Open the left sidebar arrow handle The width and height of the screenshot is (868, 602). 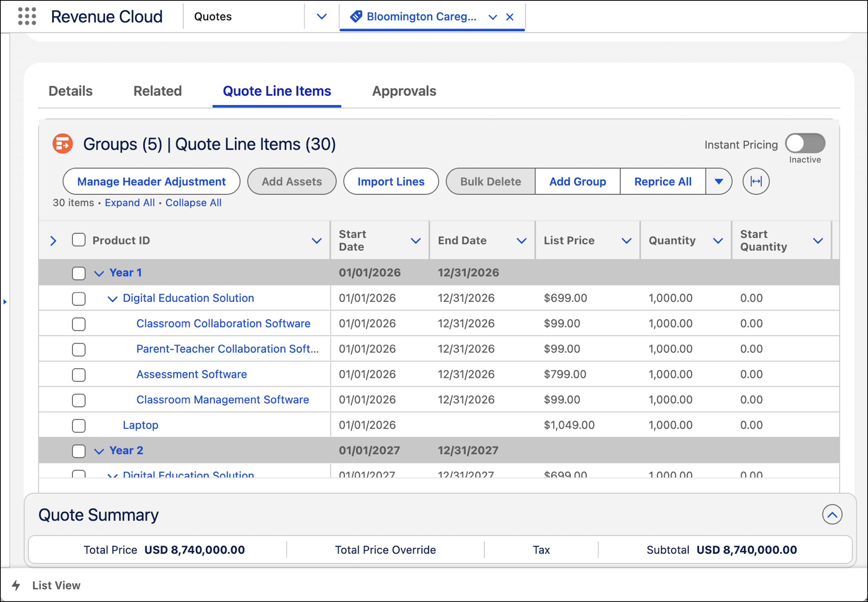point(5,302)
